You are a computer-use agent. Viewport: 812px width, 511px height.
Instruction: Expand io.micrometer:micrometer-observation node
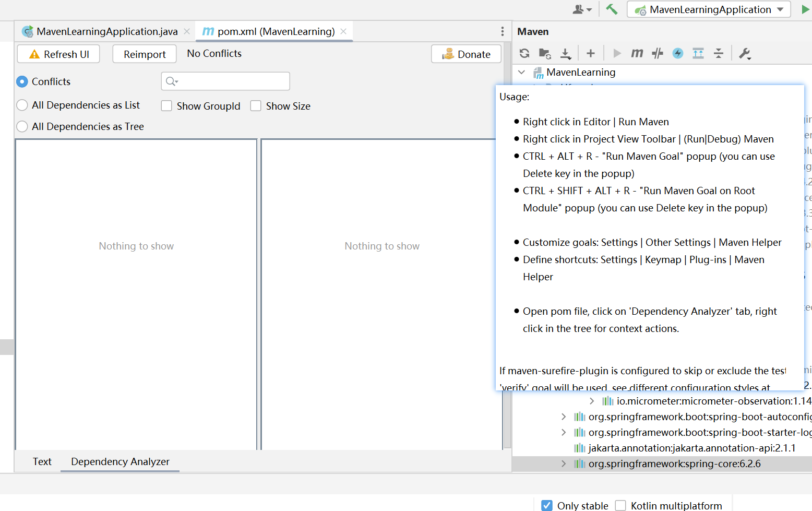pyautogui.click(x=592, y=401)
